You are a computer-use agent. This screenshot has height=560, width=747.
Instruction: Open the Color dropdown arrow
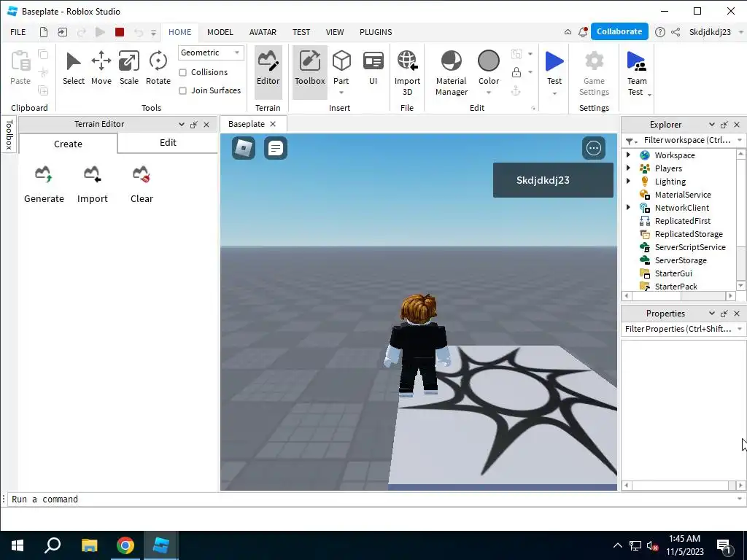tap(488, 93)
